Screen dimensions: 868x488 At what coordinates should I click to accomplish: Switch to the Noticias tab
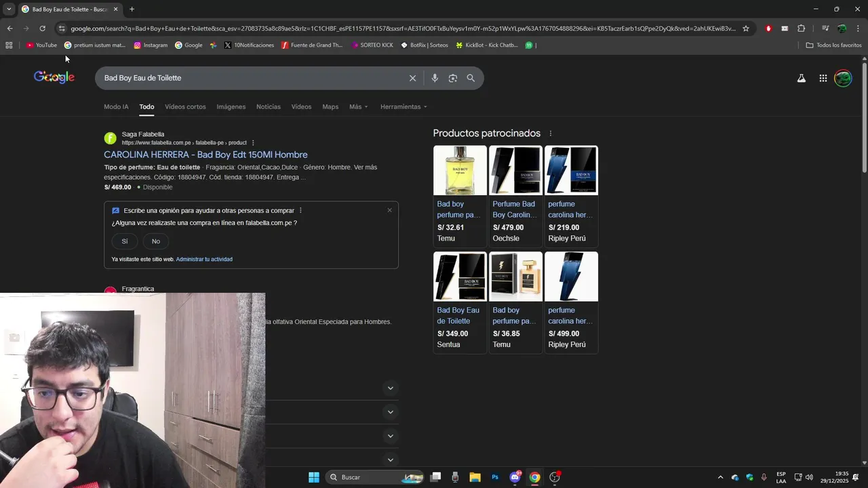pyautogui.click(x=269, y=107)
